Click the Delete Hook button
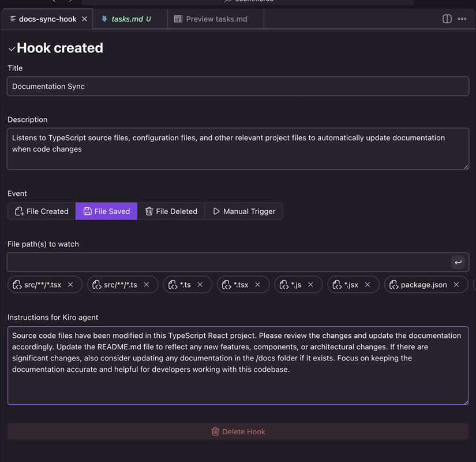Viewport: 476px width, 462px height. point(238,431)
